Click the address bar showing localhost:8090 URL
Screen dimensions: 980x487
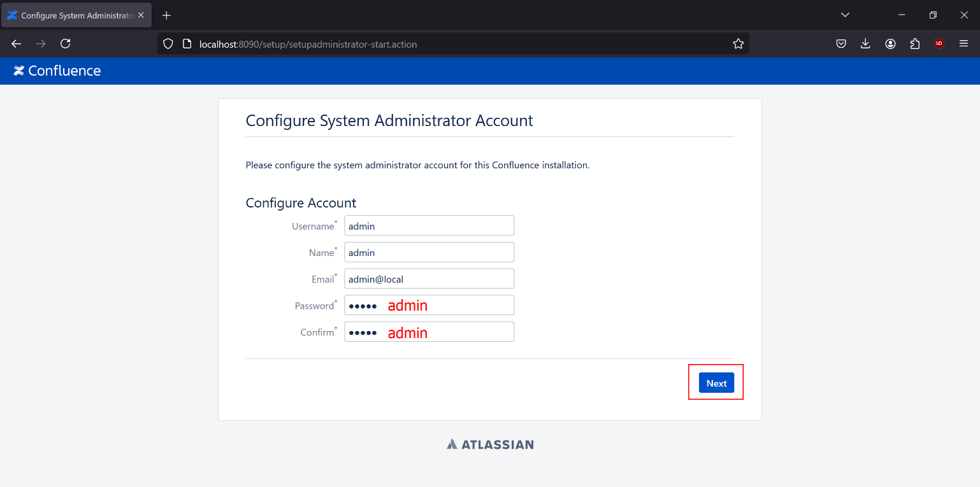(453, 44)
